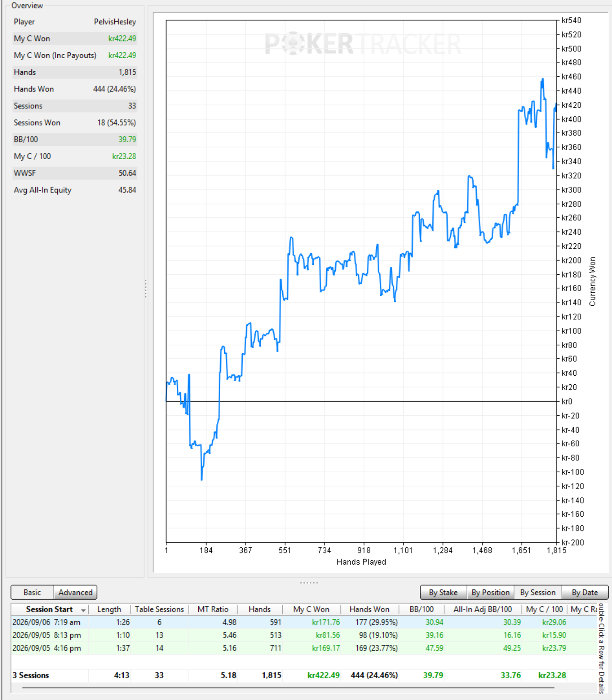Click the Session Start sort arrow

(83, 610)
